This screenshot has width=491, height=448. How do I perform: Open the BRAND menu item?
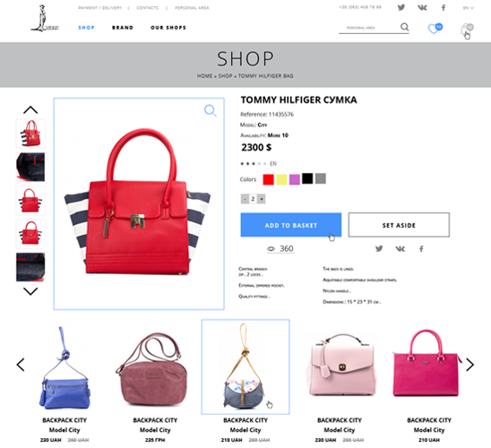pyautogui.click(x=123, y=28)
